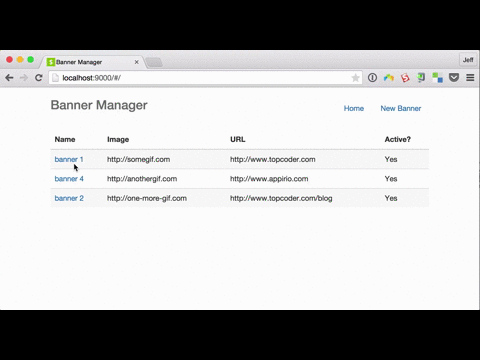
Task: Open the banner 2 link
Action: pyautogui.click(x=69, y=198)
